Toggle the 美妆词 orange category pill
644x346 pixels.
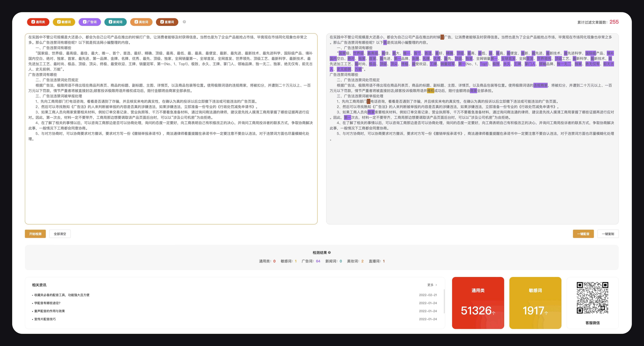(141, 22)
